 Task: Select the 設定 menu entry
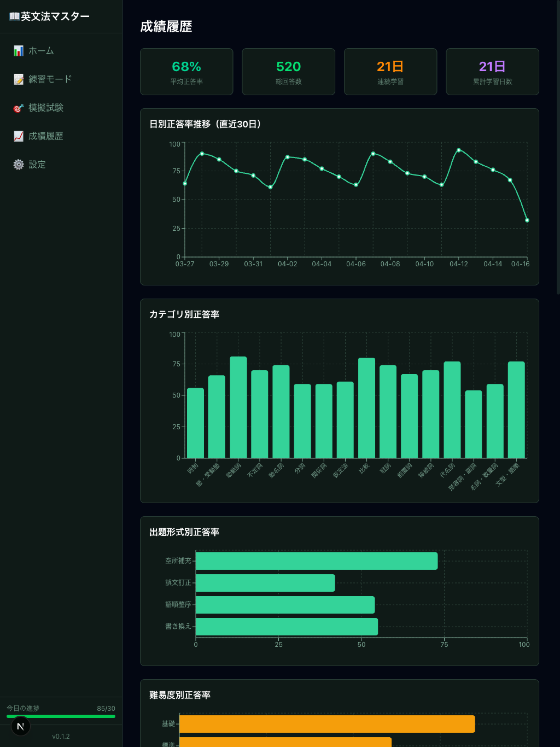(x=37, y=164)
